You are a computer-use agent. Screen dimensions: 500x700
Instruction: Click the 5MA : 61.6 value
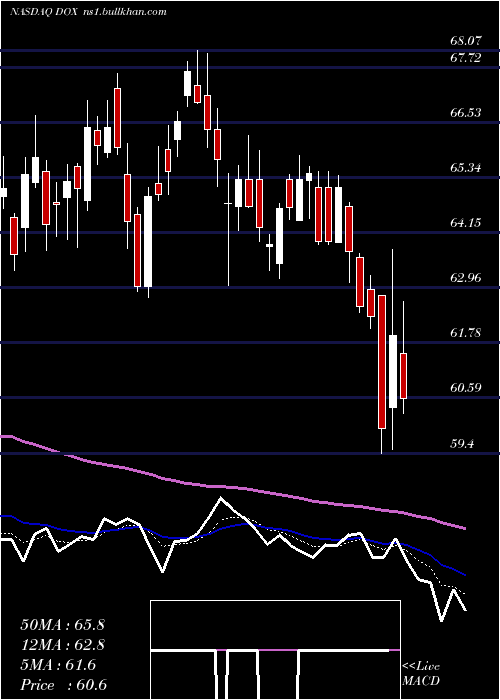58,665
